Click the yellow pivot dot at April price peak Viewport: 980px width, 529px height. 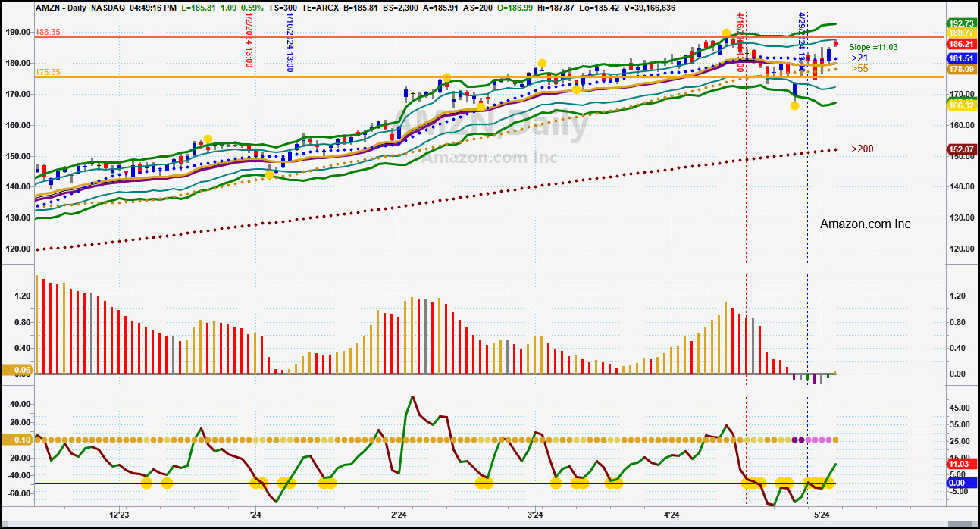pyautogui.click(x=726, y=33)
